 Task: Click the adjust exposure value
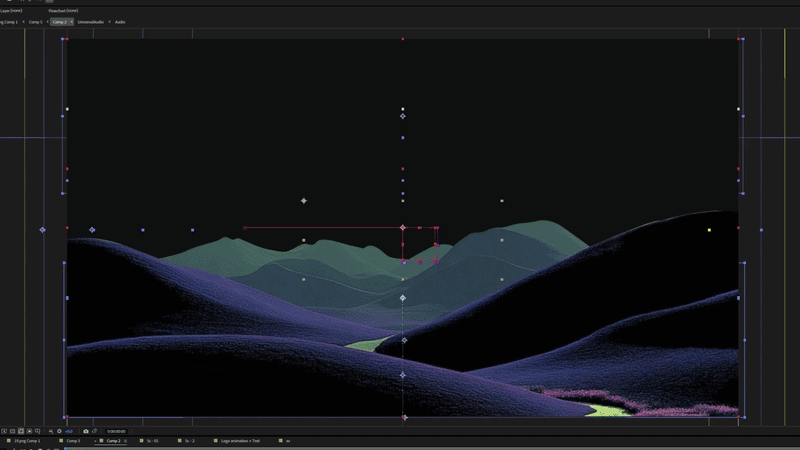pos(69,431)
